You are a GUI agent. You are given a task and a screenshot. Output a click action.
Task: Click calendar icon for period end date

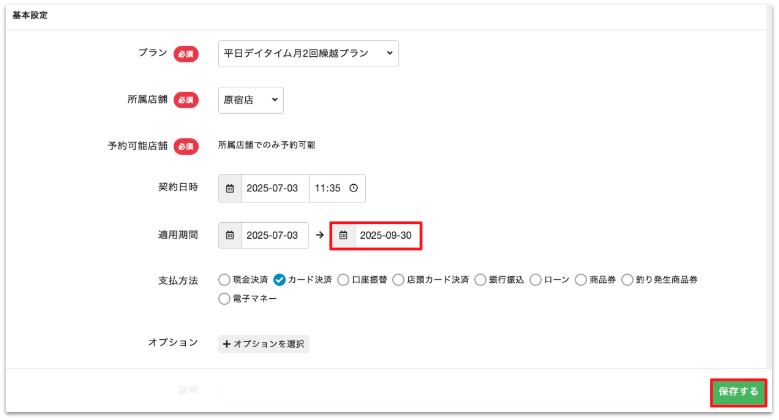tap(343, 235)
